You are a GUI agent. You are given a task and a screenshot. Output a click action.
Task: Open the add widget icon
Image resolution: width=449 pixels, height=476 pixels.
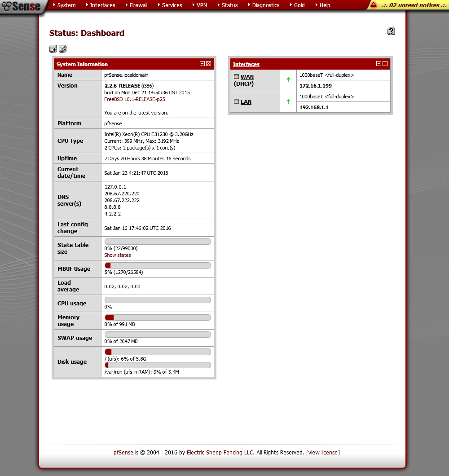(x=53, y=48)
